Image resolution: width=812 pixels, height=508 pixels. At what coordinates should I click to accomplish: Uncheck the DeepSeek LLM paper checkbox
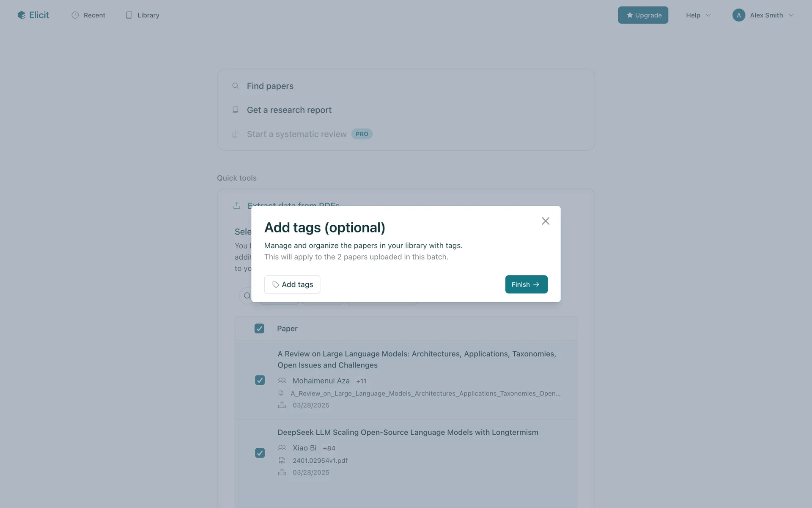coord(260,453)
